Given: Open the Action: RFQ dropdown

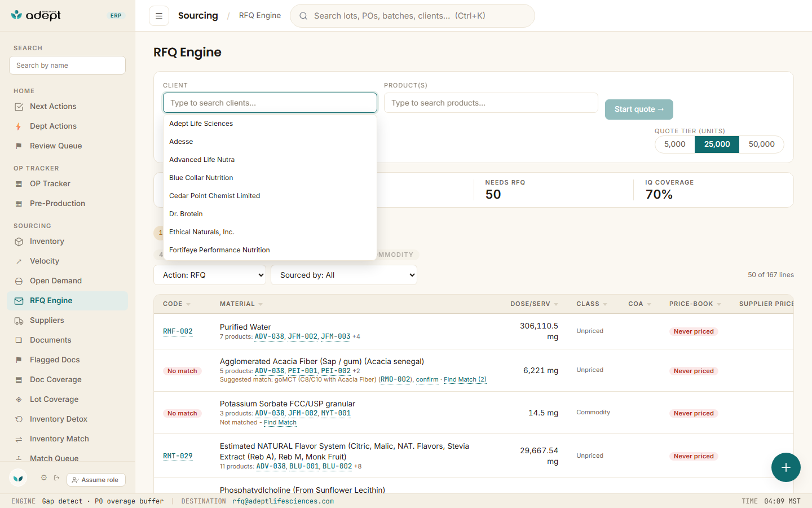Looking at the screenshot, I should click(x=210, y=275).
